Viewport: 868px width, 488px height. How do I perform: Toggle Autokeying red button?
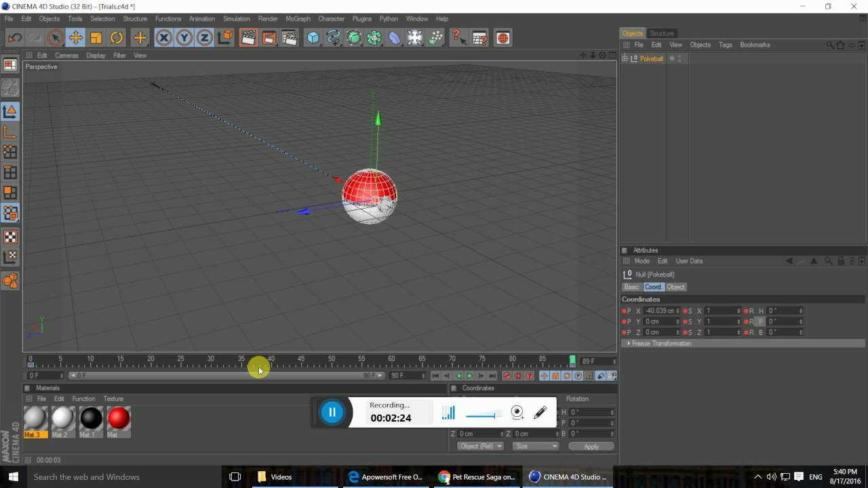click(x=518, y=375)
